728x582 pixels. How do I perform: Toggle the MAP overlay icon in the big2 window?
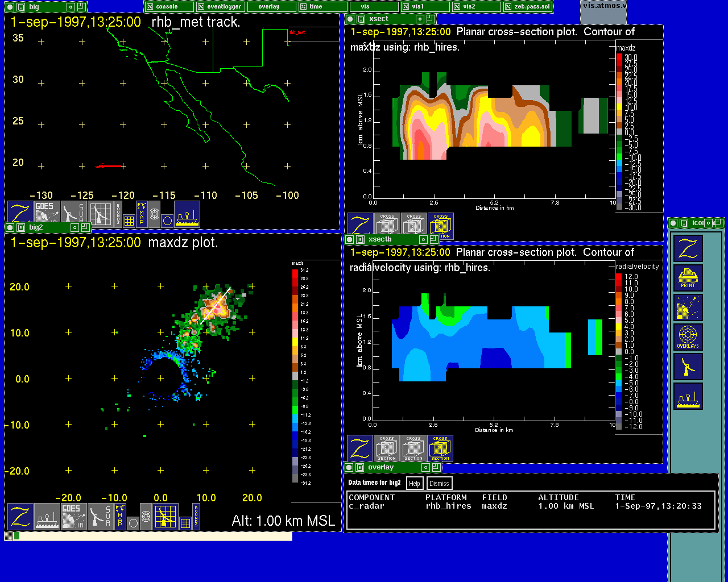120,516
